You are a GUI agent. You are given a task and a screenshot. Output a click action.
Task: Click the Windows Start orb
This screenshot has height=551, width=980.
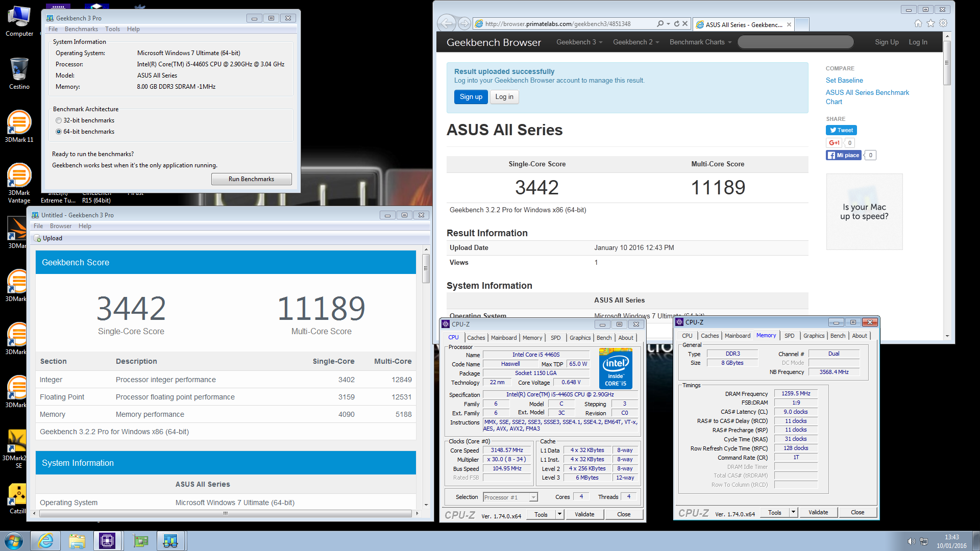tap(14, 541)
